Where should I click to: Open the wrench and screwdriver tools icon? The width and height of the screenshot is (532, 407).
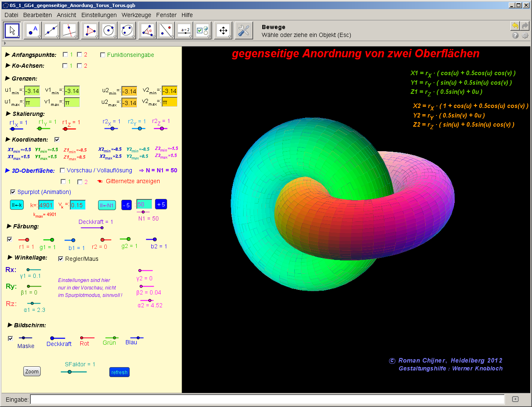(x=244, y=30)
